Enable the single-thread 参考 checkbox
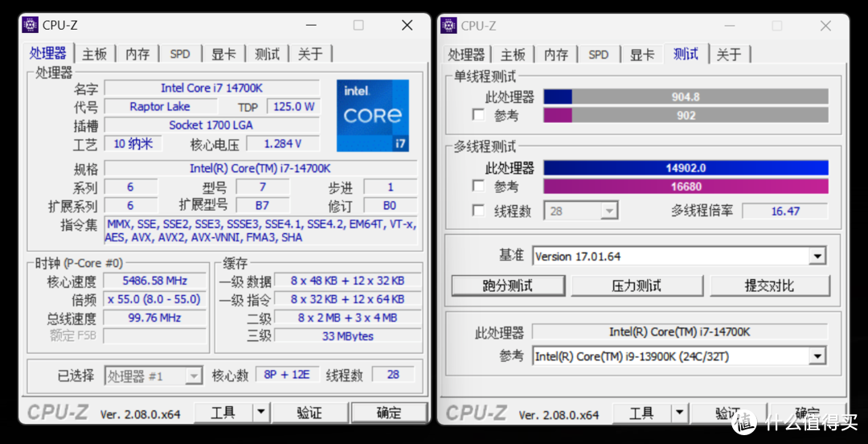The height and width of the screenshot is (444, 868). click(x=478, y=115)
